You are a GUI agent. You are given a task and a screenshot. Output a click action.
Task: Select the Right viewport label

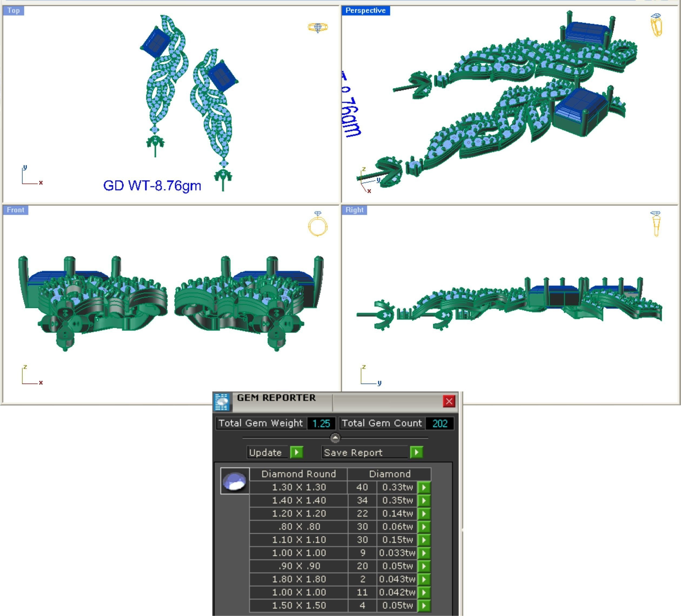(354, 210)
